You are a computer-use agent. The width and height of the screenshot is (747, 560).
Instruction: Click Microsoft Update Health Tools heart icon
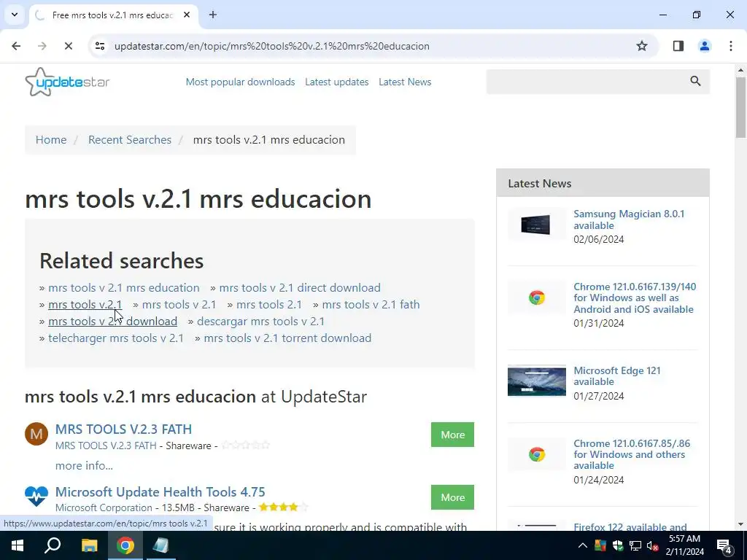tap(36, 496)
